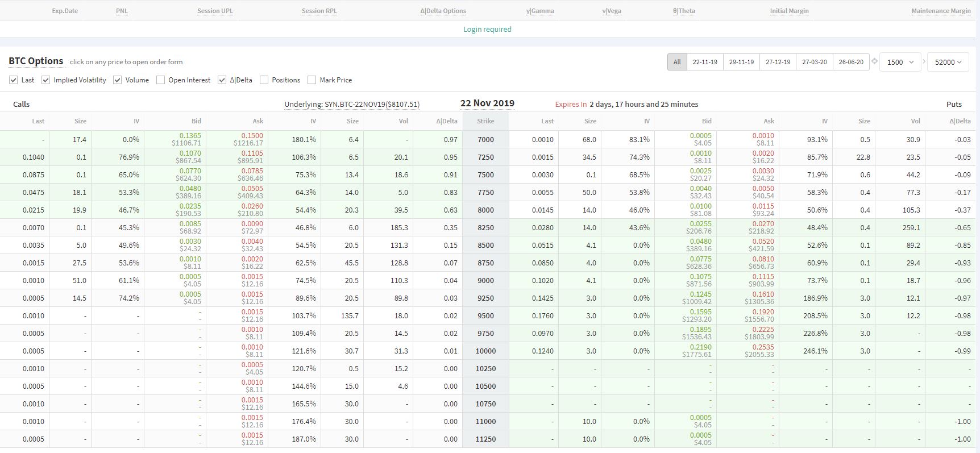Image resolution: width=980 pixels, height=453 pixels.
Task: Select the 26-06-20 expiry tab
Action: pyautogui.click(x=851, y=62)
